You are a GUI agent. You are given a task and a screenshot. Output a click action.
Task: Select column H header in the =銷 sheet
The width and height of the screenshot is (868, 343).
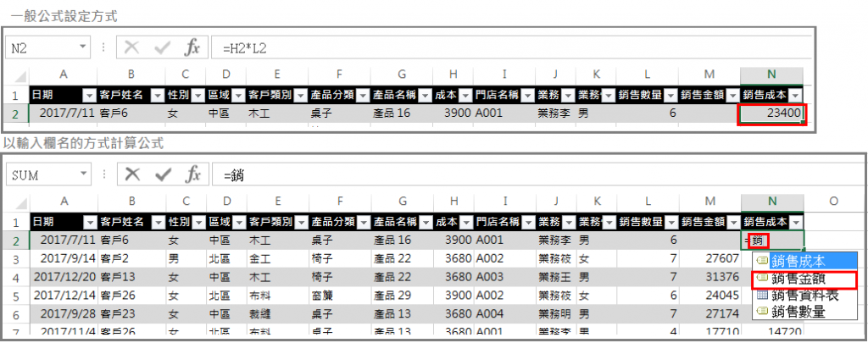click(x=453, y=202)
